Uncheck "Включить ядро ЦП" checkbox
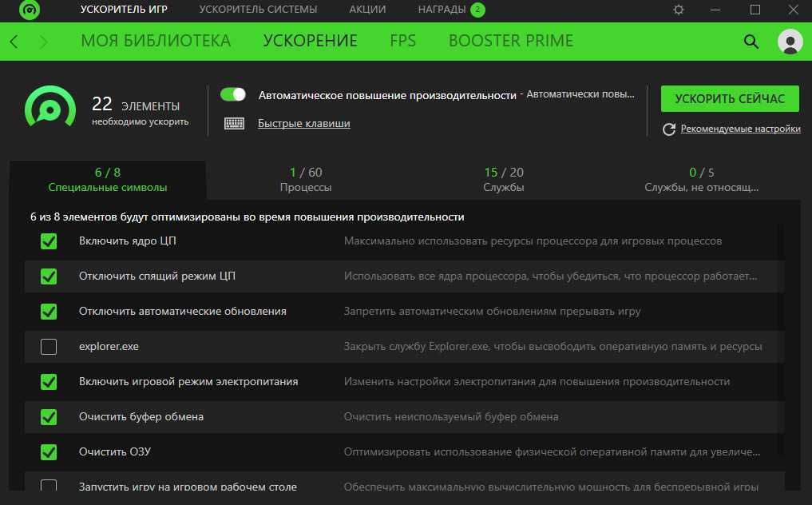The width and height of the screenshot is (812, 505). [49, 241]
